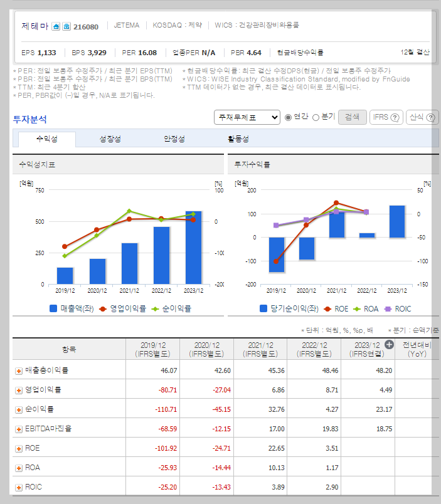Click the 투자분석 section heading
Screen dimensions: 441x504
click(x=30, y=119)
